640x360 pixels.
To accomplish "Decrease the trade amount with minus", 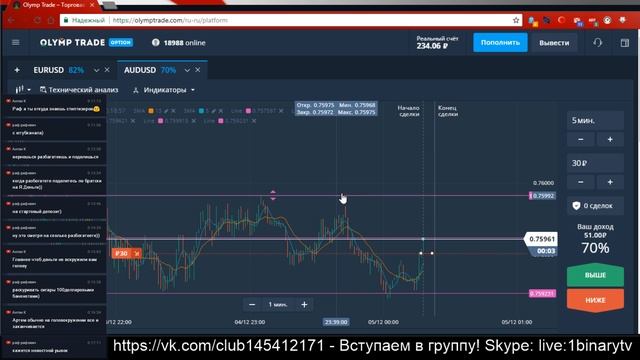I will pyautogui.click(x=581, y=182).
